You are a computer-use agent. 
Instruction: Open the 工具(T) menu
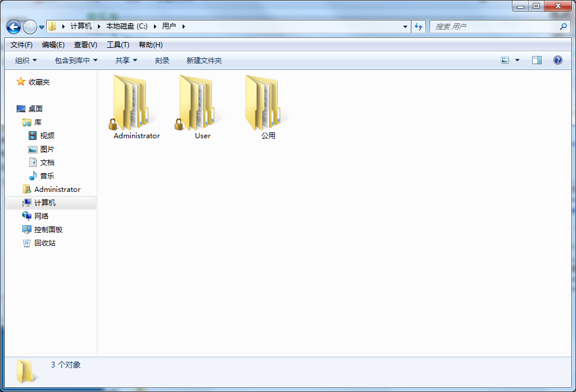click(x=118, y=45)
